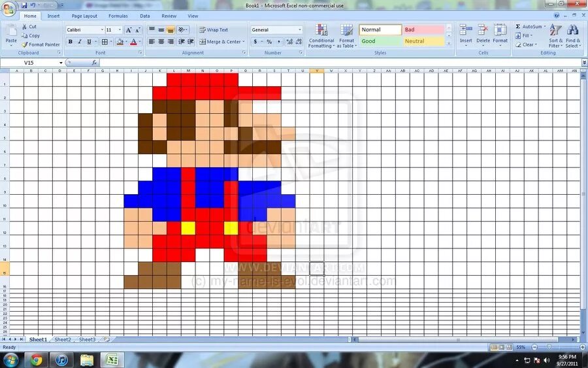Toggle Center horizontal alignment
This screenshot has height=368, width=588.
161,42
